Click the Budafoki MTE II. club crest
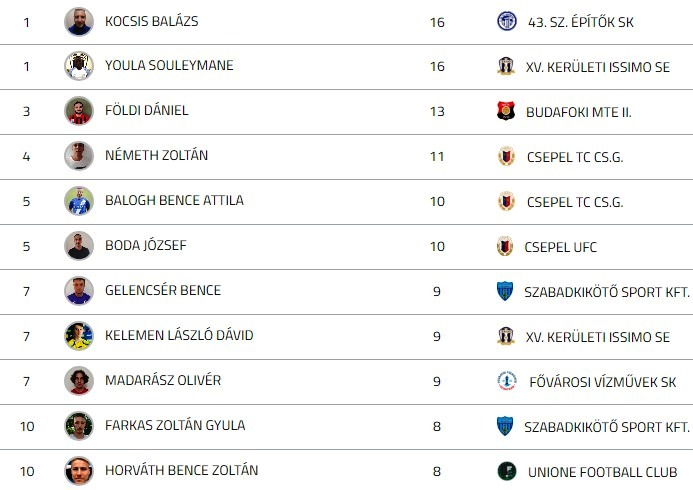This screenshot has width=693, height=490. tap(507, 111)
